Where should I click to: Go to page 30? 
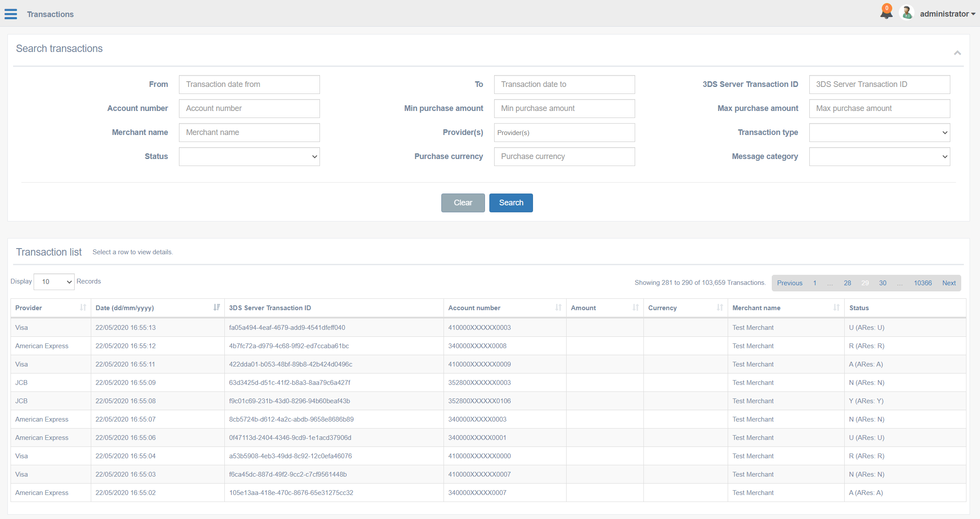click(x=883, y=283)
